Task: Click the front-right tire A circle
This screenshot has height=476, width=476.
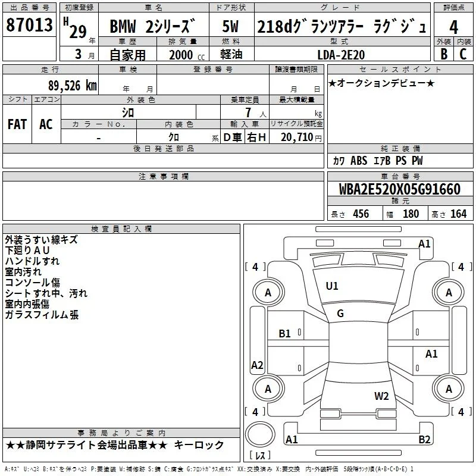Action: pyautogui.click(x=449, y=293)
